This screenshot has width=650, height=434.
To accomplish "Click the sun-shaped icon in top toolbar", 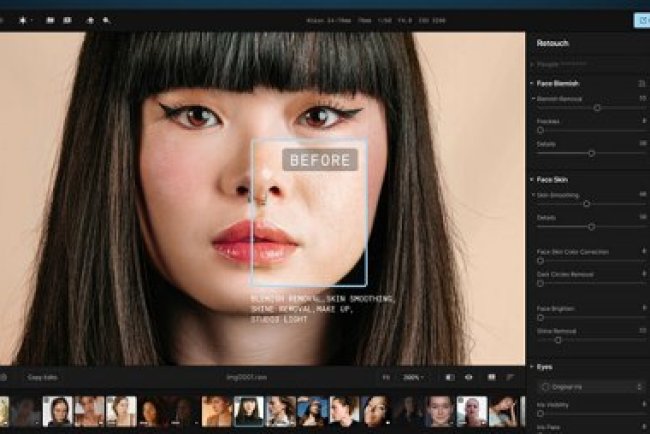I will 23,20.
